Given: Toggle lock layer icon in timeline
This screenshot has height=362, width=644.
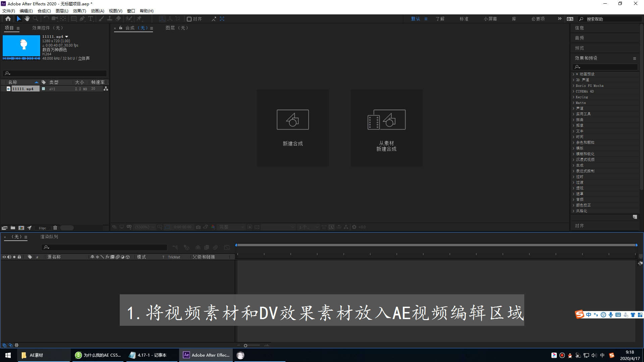Looking at the screenshot, I should [19, 257].
